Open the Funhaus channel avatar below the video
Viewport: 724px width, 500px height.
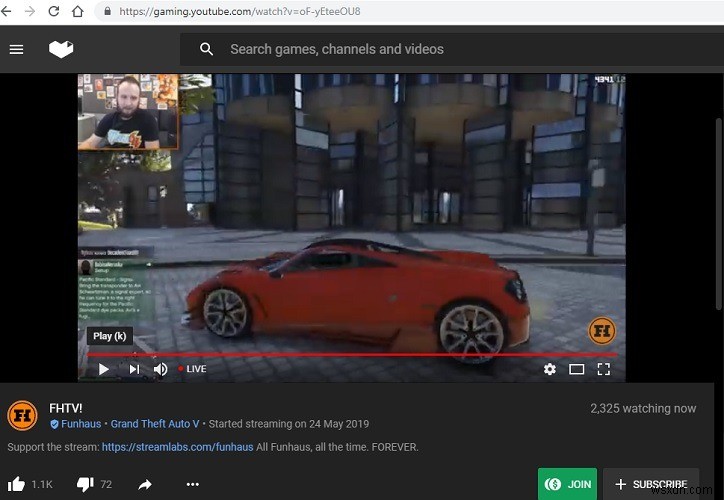click(22, 416)
